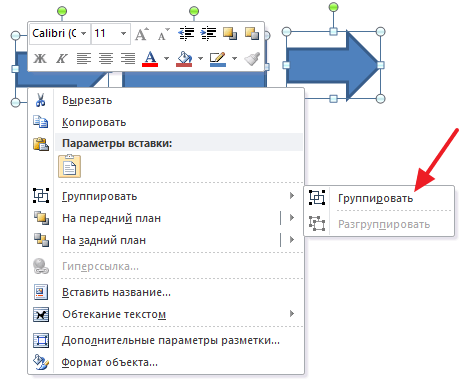This screenshot has width=462, height=382.
Task: Open Обтекание текстом submenu
Action: (166, 314)
